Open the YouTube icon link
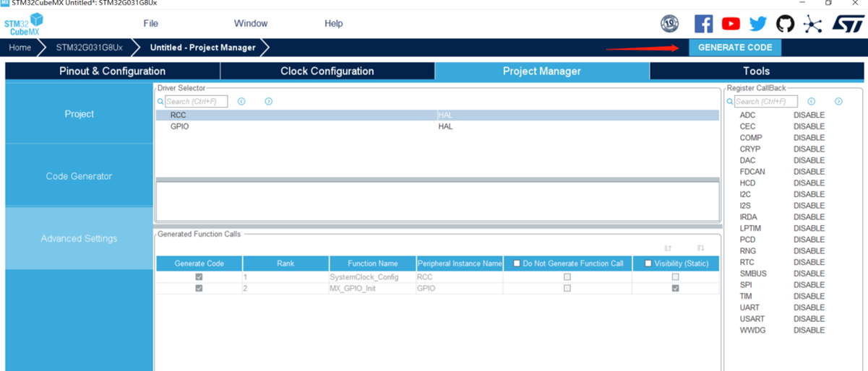The width and height of the screenshot is (868, 371). pos(731,24)
